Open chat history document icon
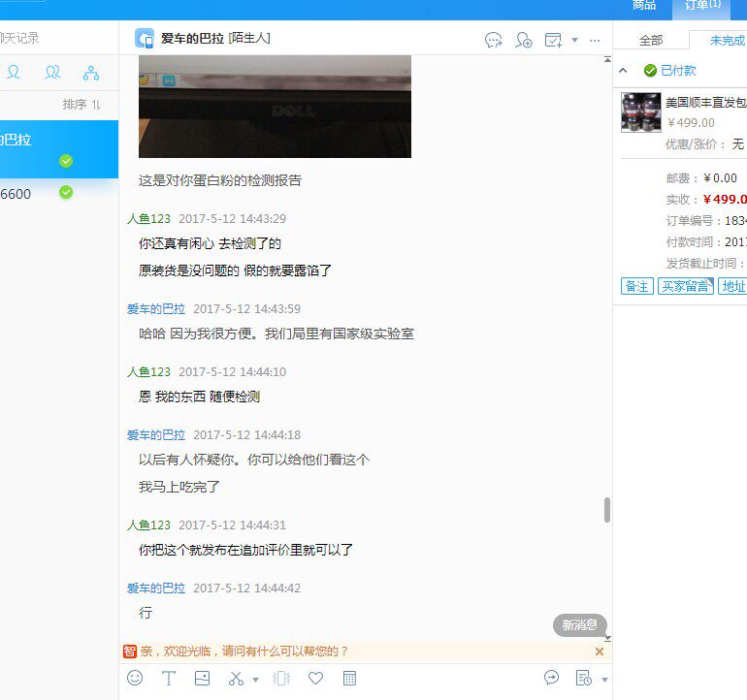Viewport: 747px width, 700px height. (x=584, y=678)
